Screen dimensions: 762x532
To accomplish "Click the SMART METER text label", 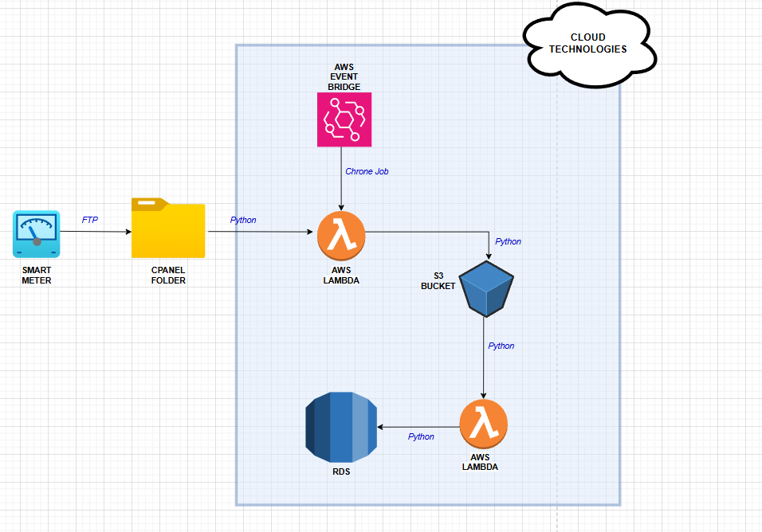I will point(35,276).
